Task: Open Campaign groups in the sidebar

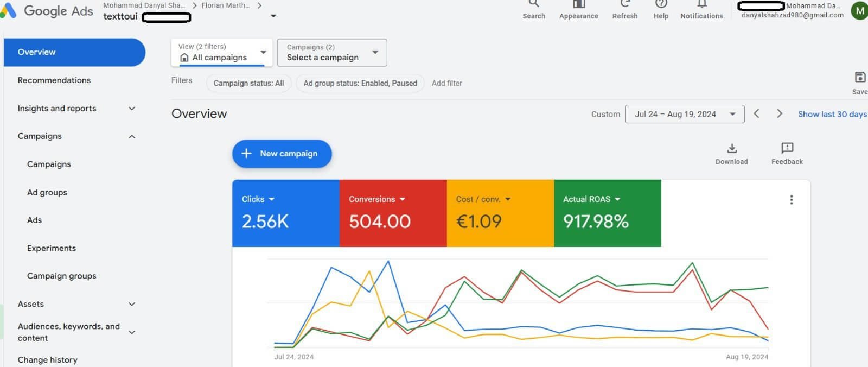Action: point(62,276)
